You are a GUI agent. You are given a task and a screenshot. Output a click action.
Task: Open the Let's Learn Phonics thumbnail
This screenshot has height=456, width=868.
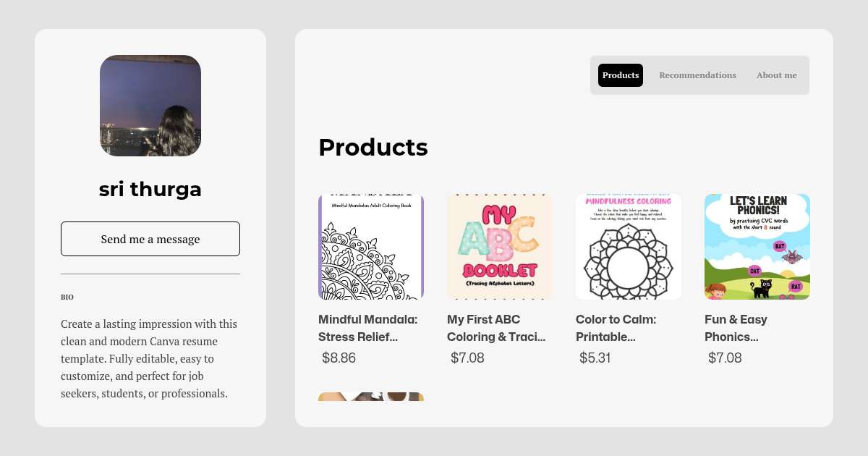click(x=757, y=247)
